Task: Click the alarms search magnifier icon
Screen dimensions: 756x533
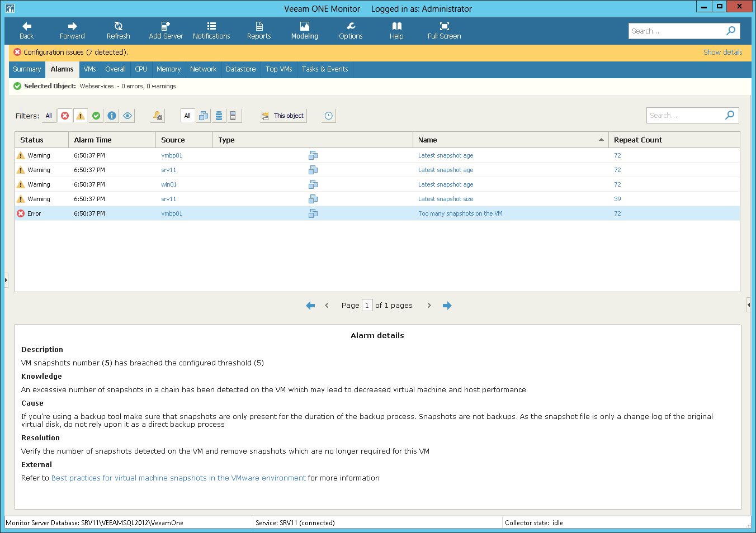Action: (x=730, y=115)
